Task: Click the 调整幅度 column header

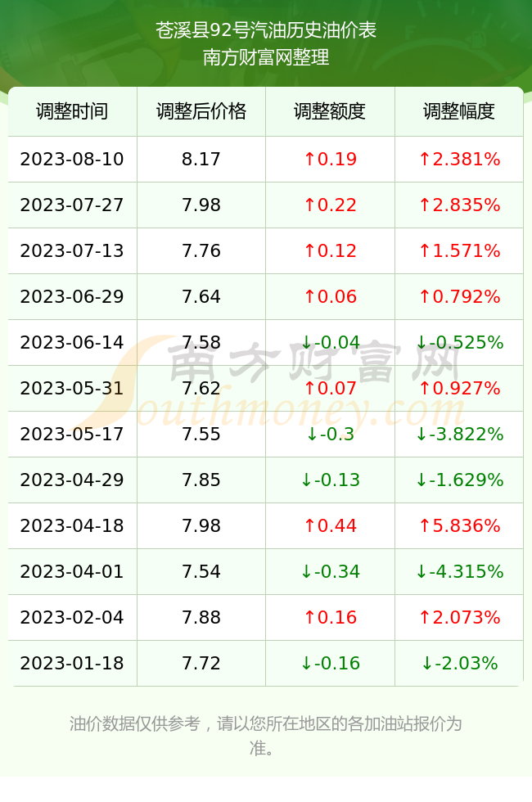Action: pyautogui.click(x=459, y=111)
